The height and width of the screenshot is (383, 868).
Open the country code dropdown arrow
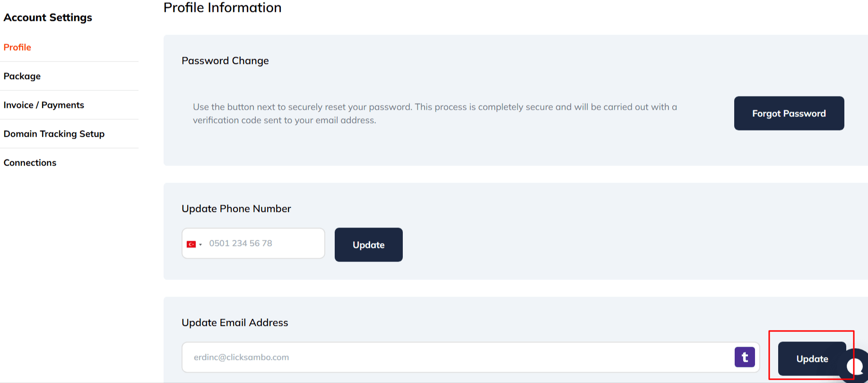tap(200, 244)
